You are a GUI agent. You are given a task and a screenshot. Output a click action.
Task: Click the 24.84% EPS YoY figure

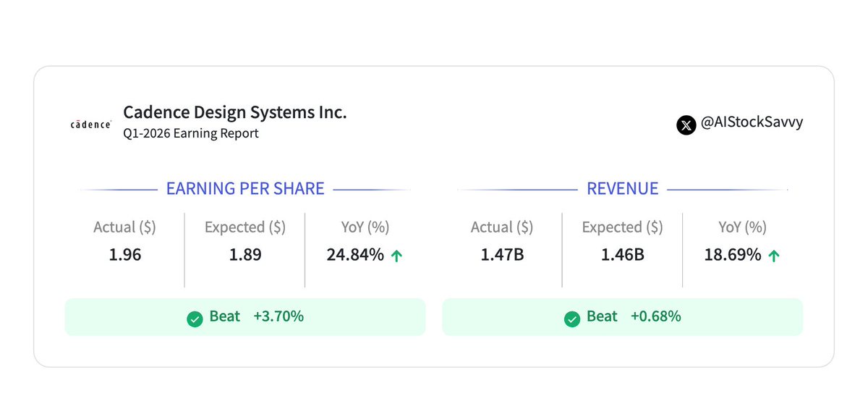coord(355,255)
